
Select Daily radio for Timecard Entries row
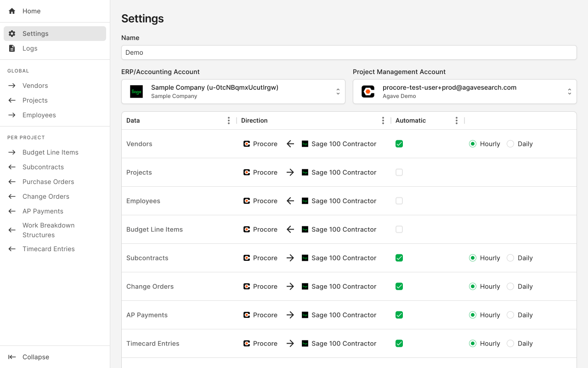(510, 344)
